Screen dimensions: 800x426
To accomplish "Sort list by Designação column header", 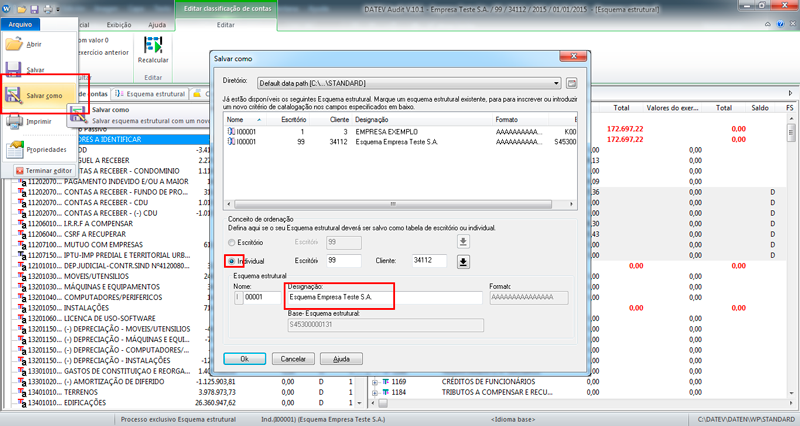I will 422,119.
